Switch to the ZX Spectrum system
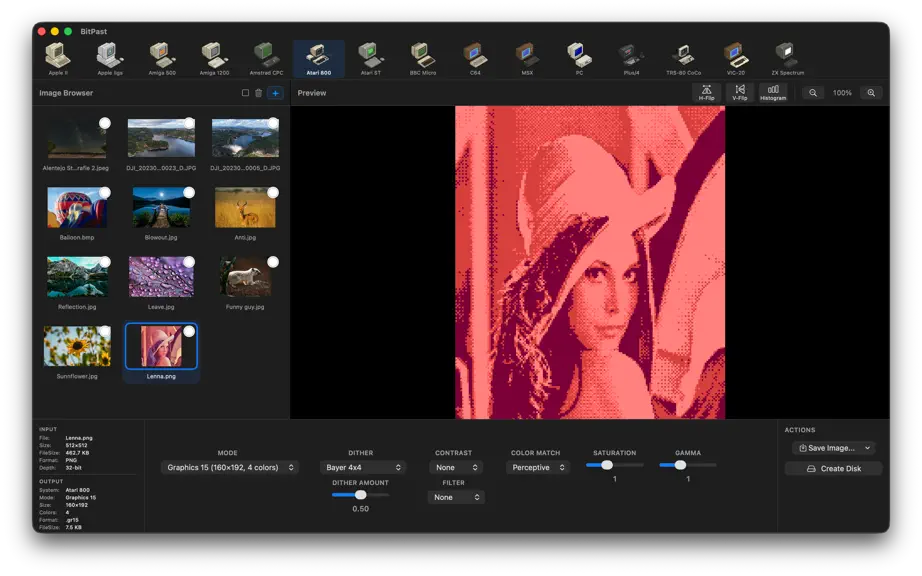The image size is (922, 576). [x=787, y=59]
